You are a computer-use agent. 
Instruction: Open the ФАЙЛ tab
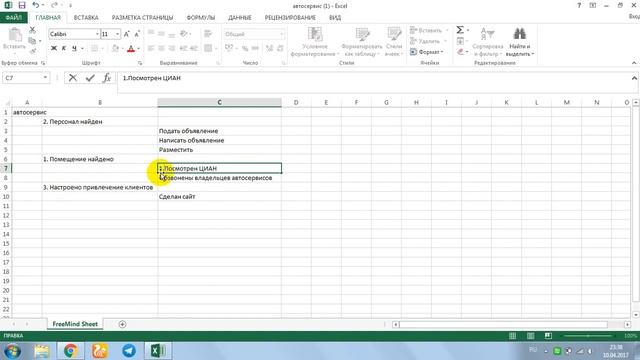click(13, 18)
